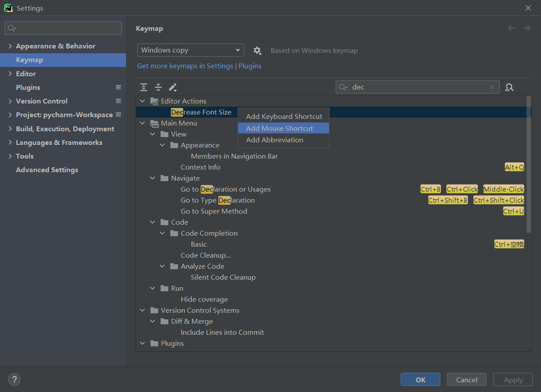Screen dimensions: 541x392
Task: Click the Ctrl+Shift+B shortcut label
Action: click(448, 200)
